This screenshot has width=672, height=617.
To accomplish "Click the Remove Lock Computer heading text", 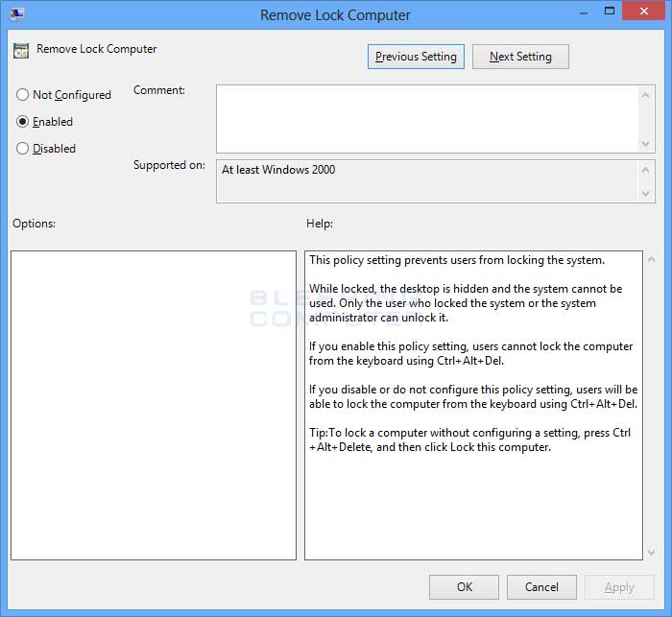I will point(96,49).
